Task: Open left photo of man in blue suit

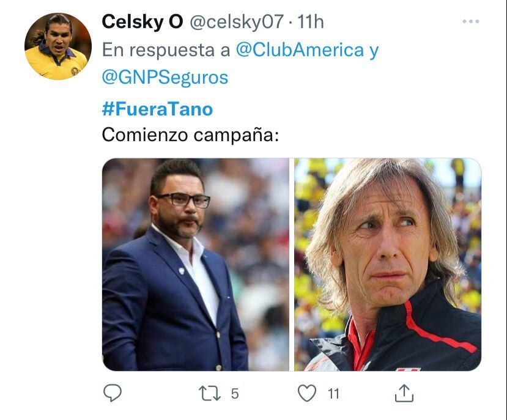Action: [x=195, y=264]
